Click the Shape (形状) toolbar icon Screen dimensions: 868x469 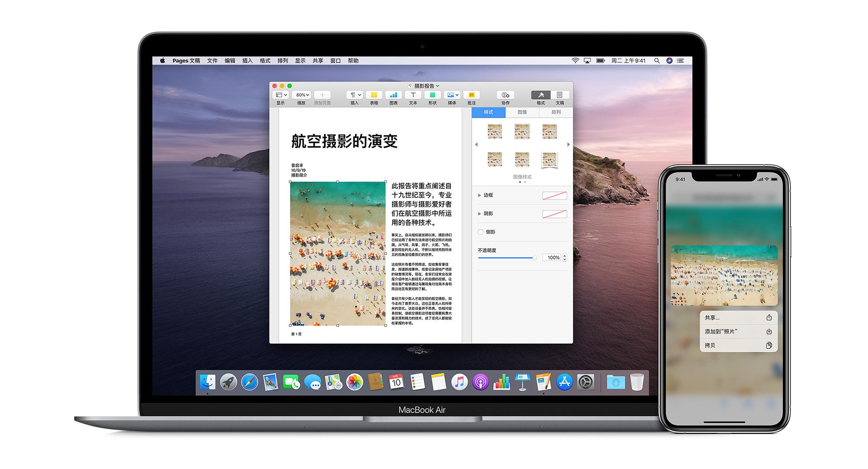click(432, 95)
